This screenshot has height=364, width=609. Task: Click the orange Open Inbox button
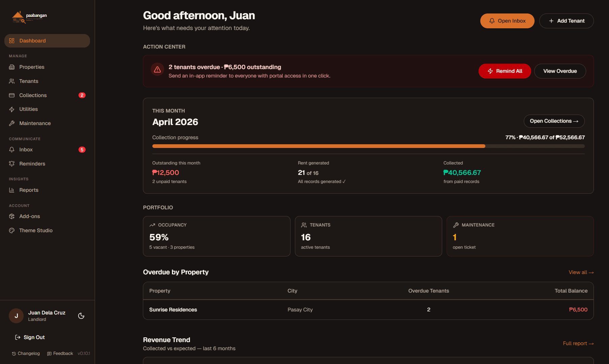point(507,21)
